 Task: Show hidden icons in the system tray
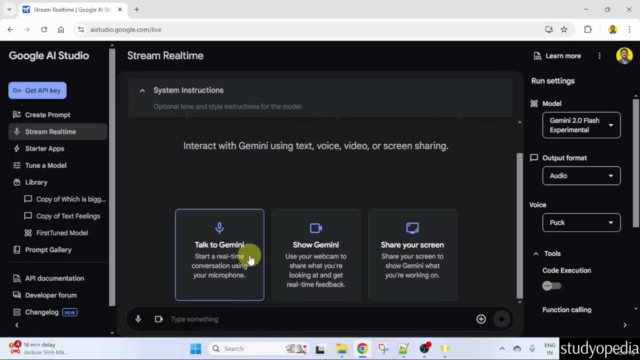pos(502,349)
